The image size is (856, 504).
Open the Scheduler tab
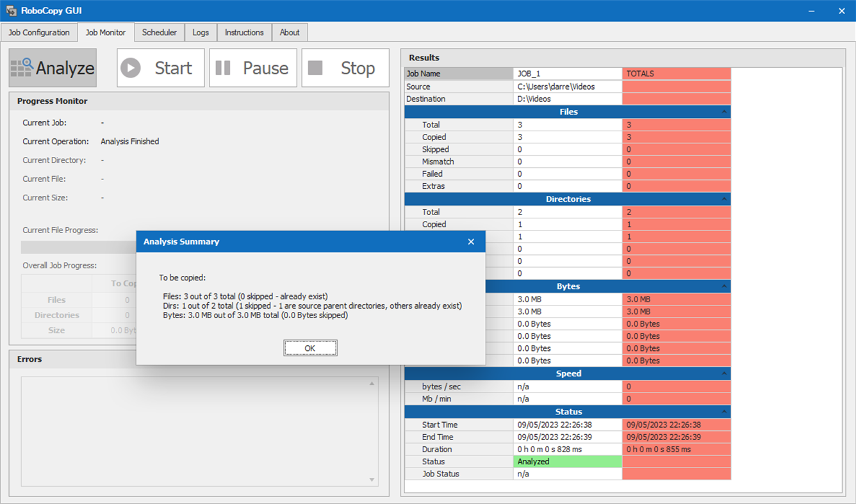click(x=159, y=32)
